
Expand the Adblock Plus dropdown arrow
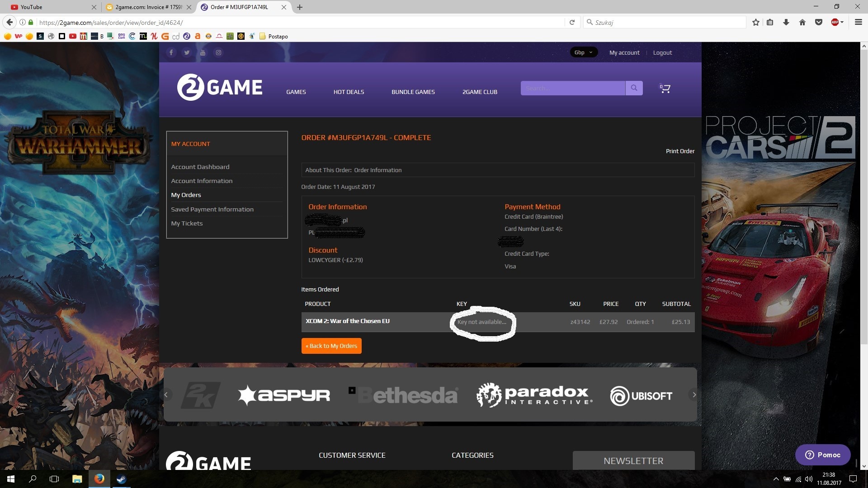tap(842, 22)
